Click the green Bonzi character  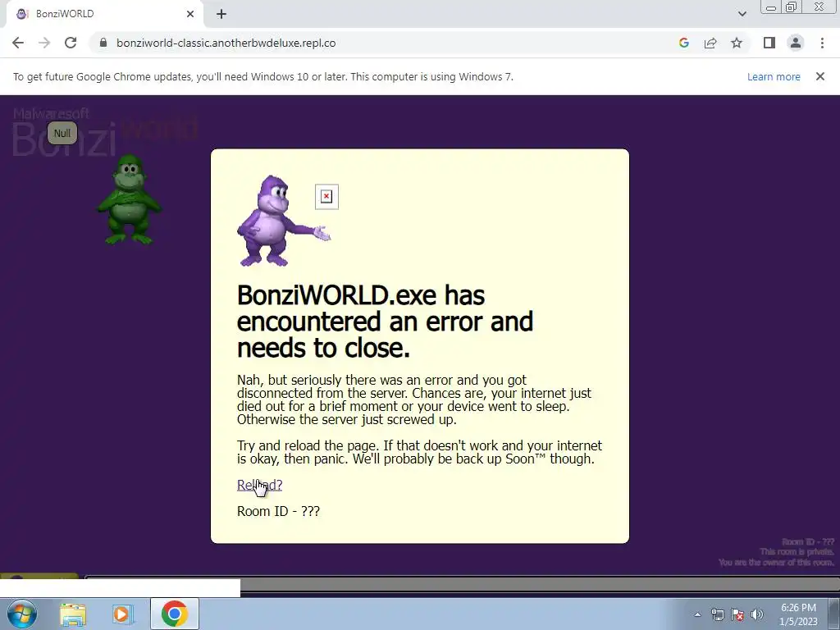(129, 199)
